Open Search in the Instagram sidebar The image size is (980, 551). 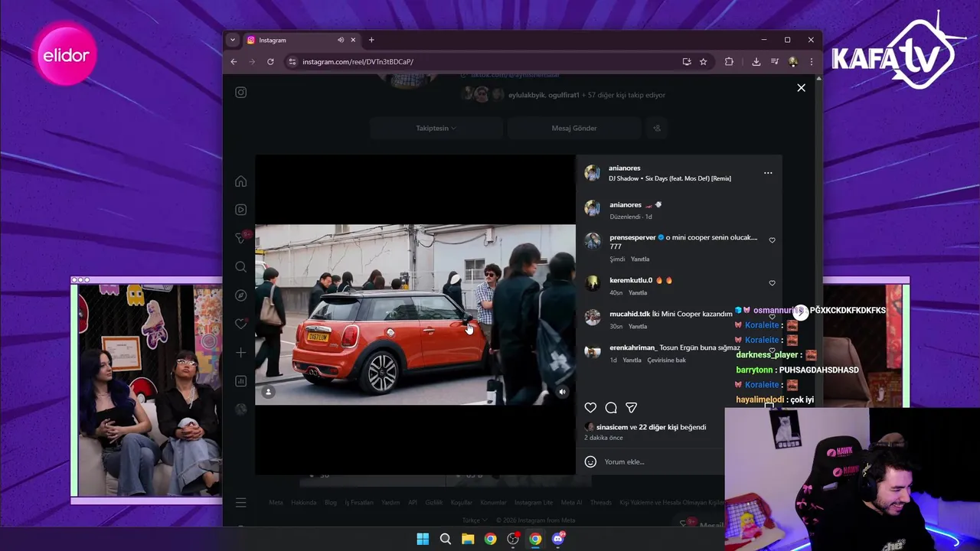point(241,267)
